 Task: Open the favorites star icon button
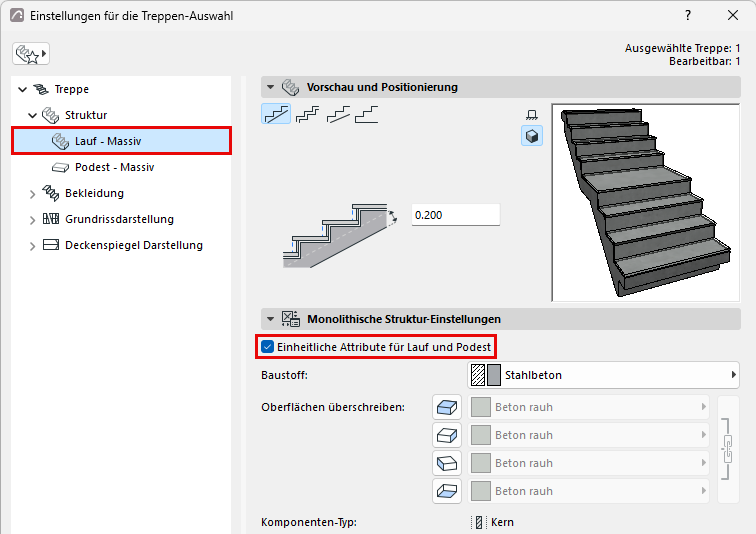[x=31, y=53]
